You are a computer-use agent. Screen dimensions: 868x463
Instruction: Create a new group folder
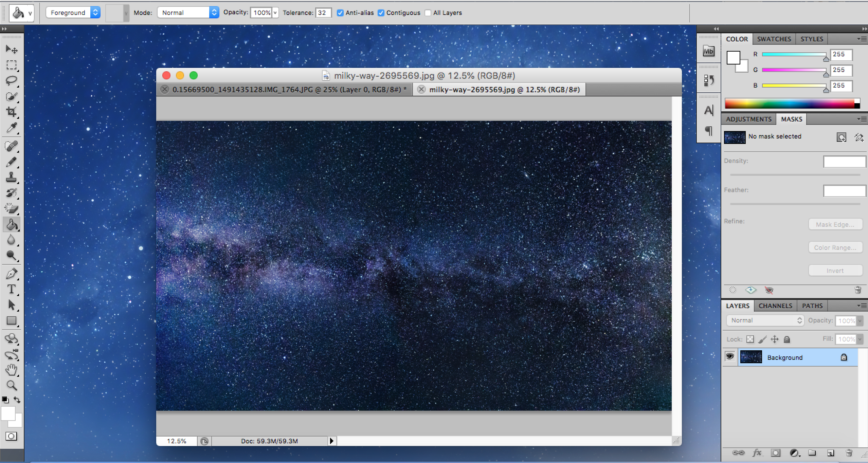812,453
